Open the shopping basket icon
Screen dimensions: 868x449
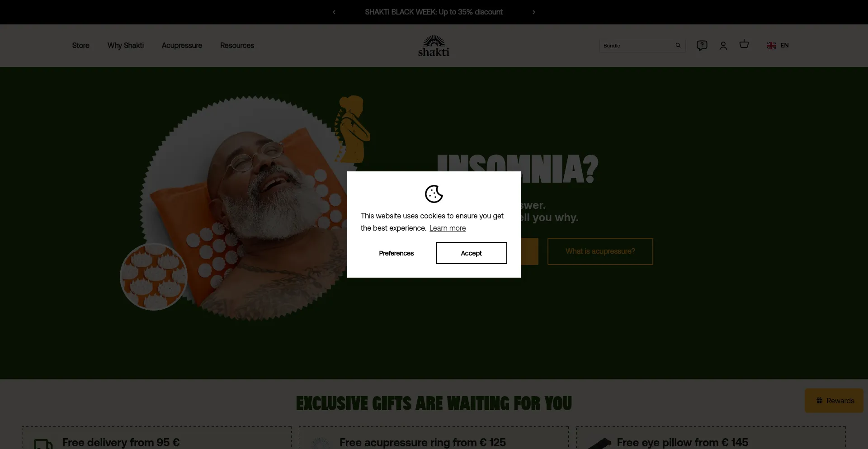tap(744, 44)
